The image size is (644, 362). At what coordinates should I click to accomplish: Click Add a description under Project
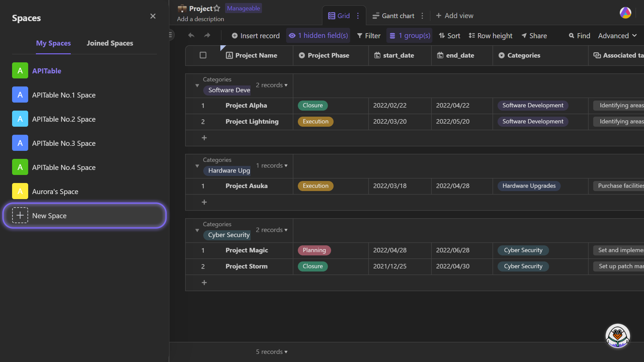200,19
